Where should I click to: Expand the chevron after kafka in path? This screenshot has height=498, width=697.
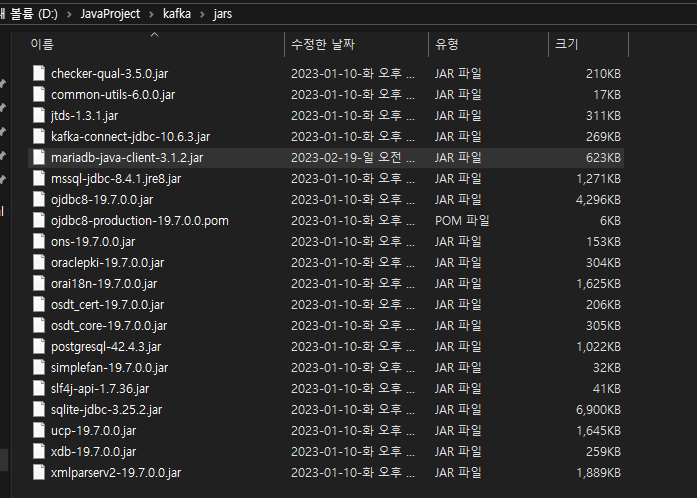tap(203, 14)
